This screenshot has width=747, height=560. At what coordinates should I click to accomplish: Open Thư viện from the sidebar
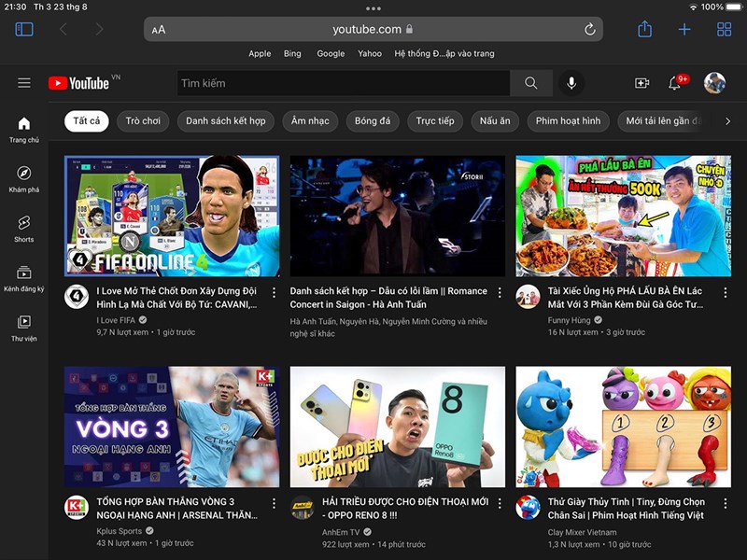tap(24, 329)
